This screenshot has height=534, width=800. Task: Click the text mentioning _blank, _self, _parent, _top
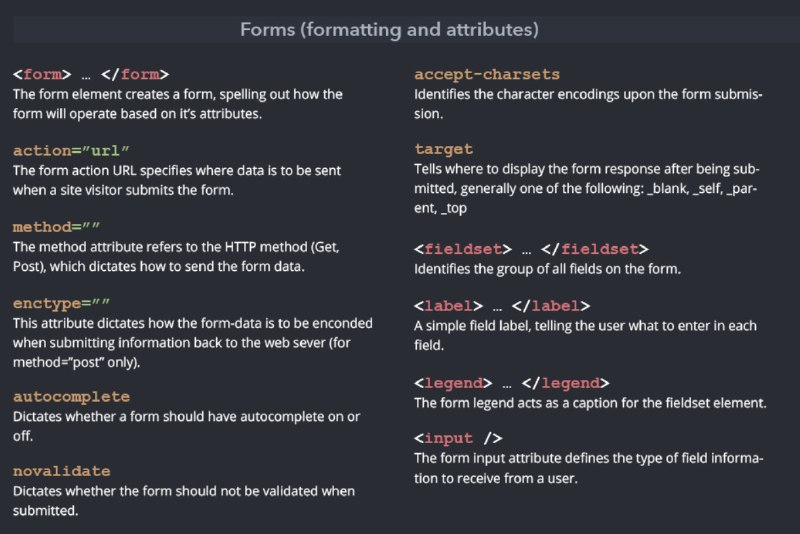(x=587, y=189)
